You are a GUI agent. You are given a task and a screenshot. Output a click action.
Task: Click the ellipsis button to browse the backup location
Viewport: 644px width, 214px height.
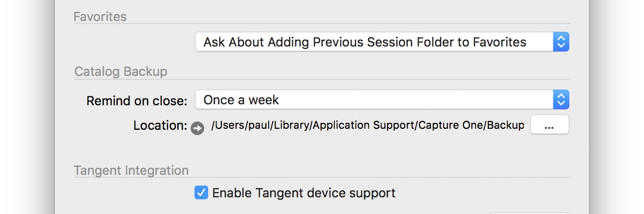[549, 124]
